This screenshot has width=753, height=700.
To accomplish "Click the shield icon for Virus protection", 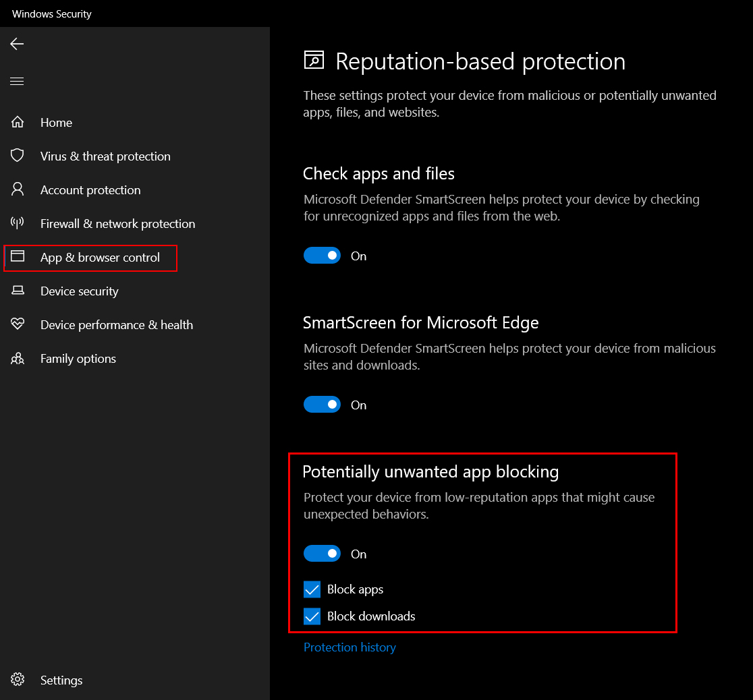I will [x=18, y=156].
